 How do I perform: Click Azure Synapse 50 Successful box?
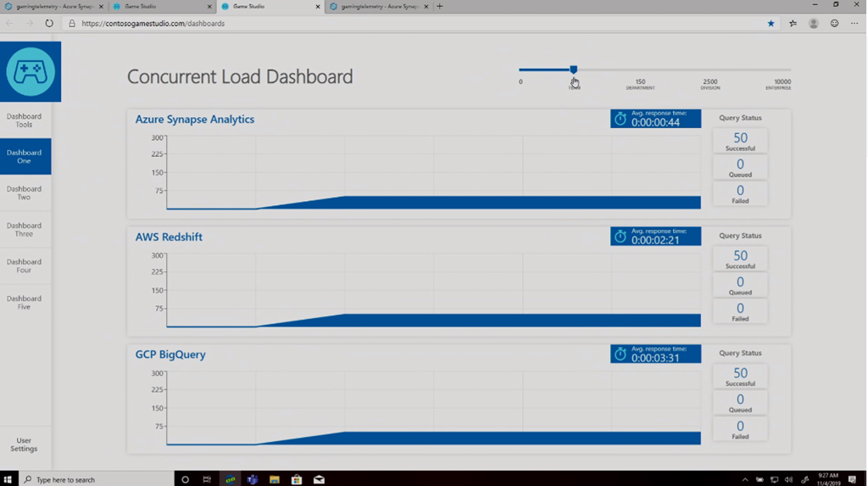coord(740,141)
